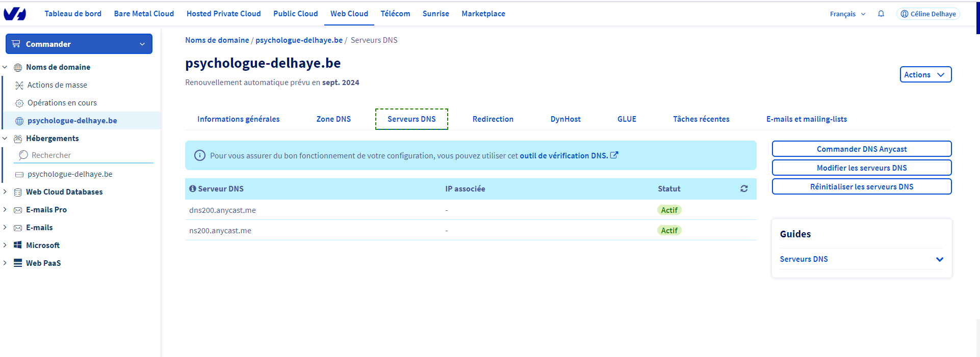Viewport: 980px width, 357px height.
Task: Open the Français language selector
Action: click(x=847, y=14)
